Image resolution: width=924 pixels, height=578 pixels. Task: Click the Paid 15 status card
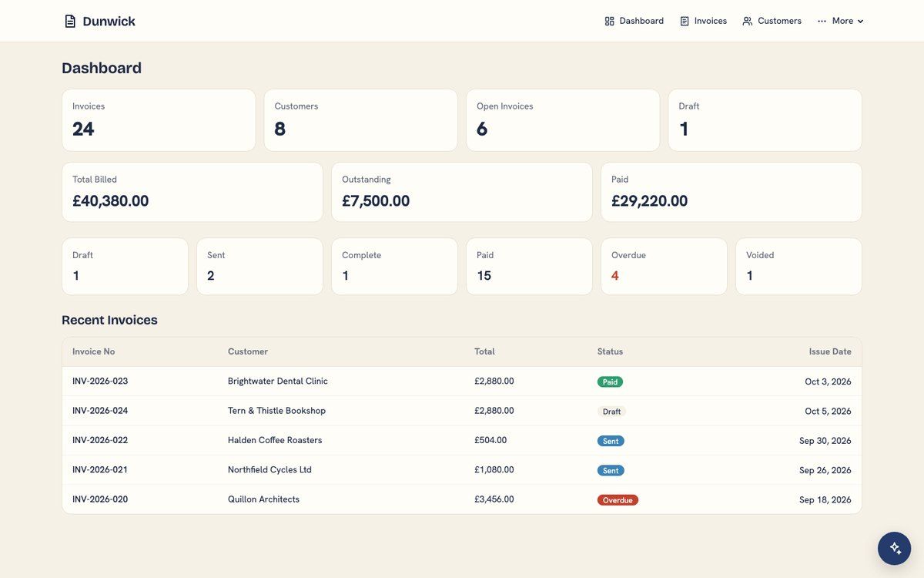point(529,267)
